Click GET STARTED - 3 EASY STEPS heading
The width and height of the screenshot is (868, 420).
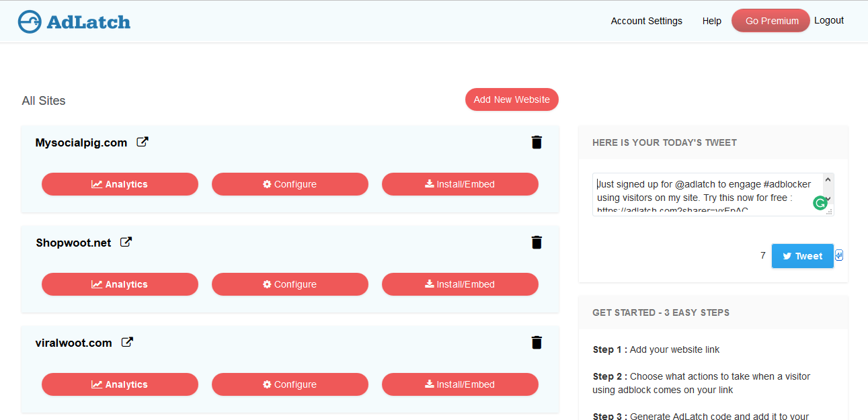click(661, 312)
